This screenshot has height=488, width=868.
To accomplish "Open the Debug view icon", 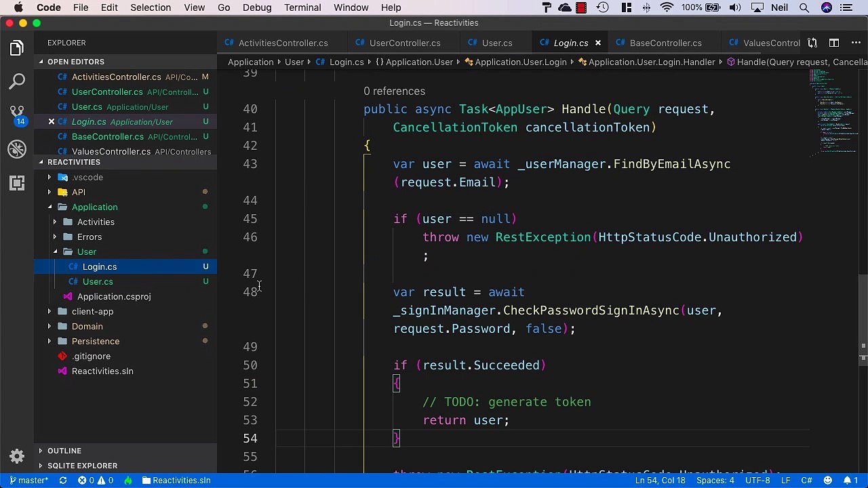I will 17,149.
